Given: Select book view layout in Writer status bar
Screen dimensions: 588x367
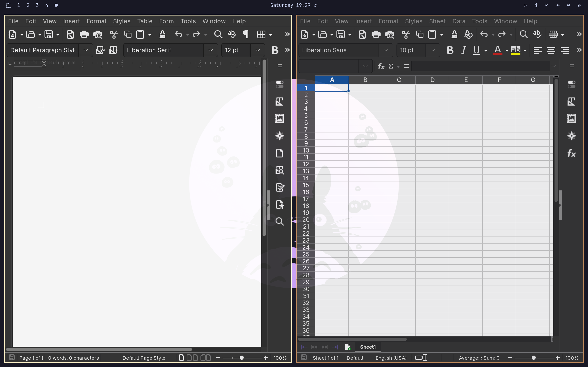Looking at the screenshot, I should [x=206, y=358].
